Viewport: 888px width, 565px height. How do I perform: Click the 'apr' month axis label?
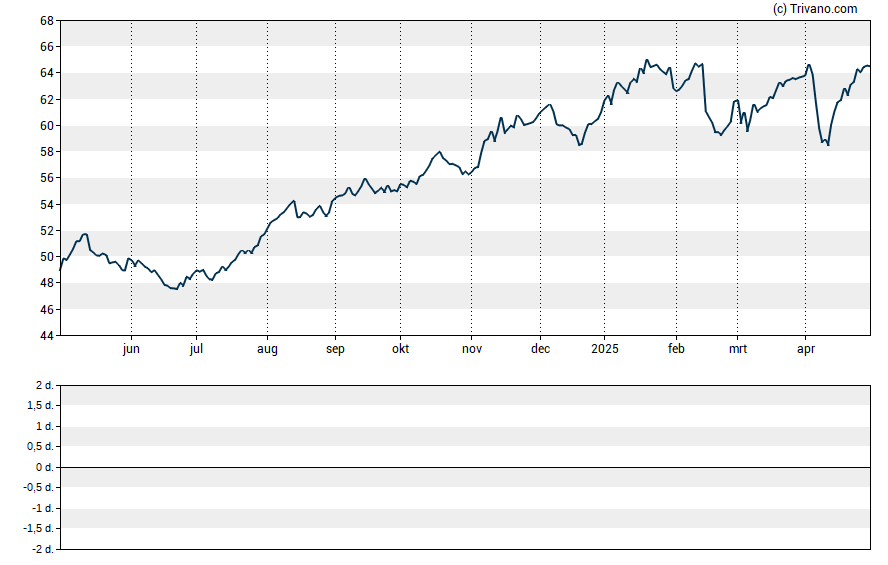point(806,349)
